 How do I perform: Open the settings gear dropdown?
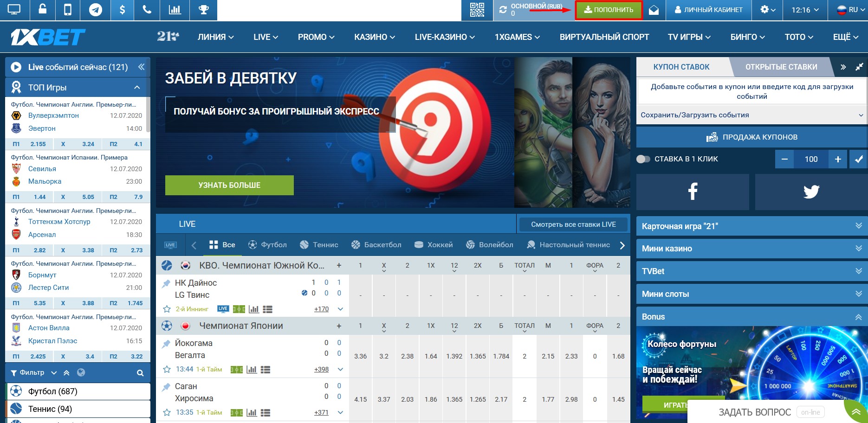tap(768, 10)
